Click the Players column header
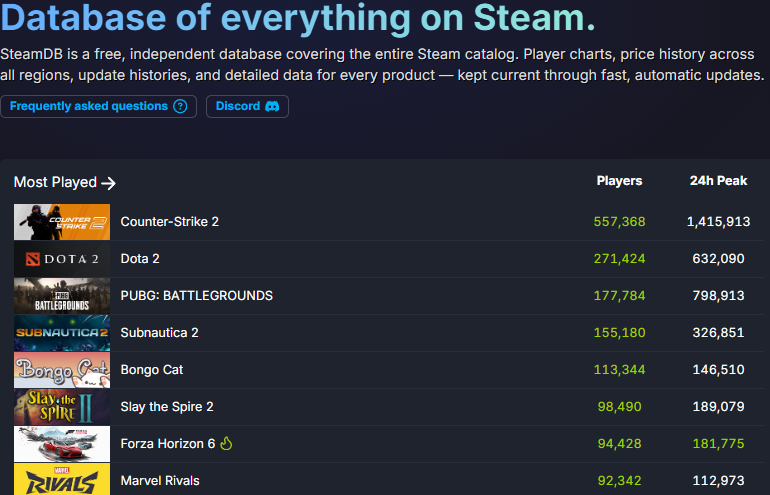 [619, 181]
